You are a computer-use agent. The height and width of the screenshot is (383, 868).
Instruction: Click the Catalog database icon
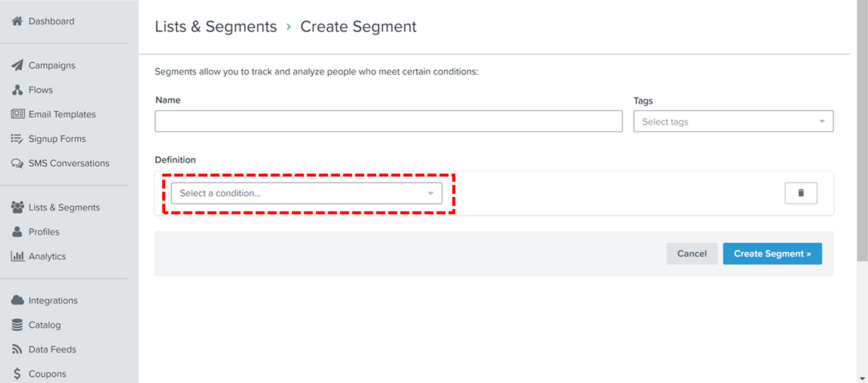[17, 325]
